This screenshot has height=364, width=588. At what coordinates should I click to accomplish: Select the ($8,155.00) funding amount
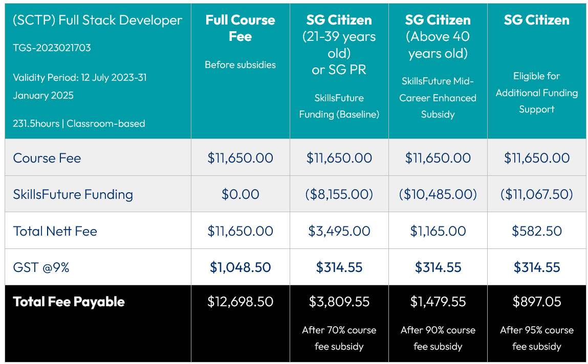point(339,194)
